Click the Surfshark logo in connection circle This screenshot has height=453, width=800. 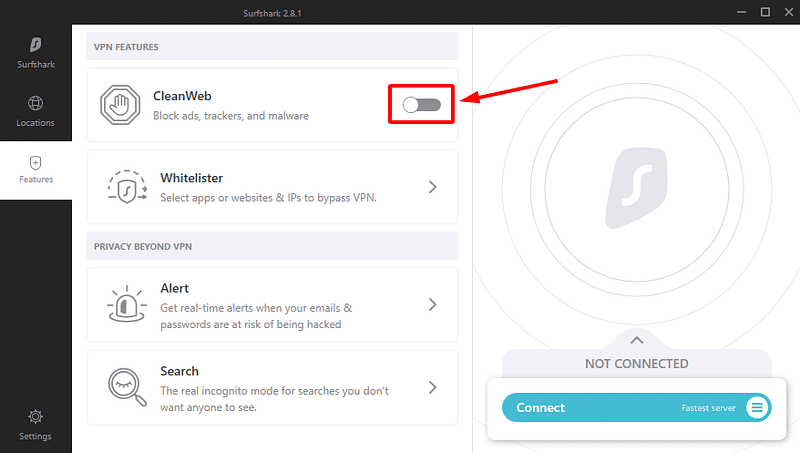point(636,188)
